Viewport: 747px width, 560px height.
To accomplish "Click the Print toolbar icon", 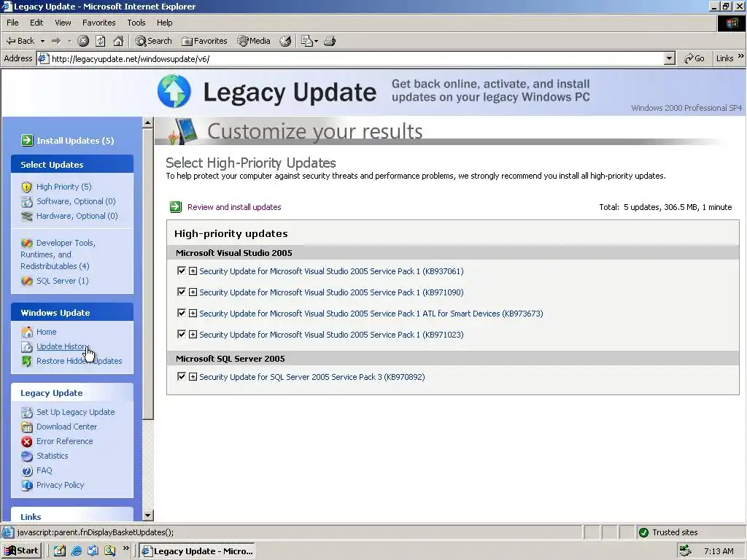I will pyautogui.click(x=330, y=41).
